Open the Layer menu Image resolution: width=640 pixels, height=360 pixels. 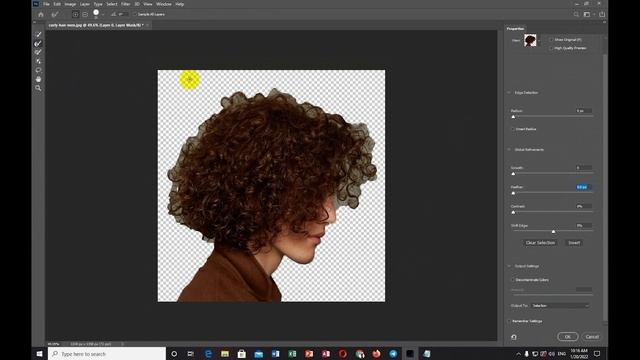(85, 4)
